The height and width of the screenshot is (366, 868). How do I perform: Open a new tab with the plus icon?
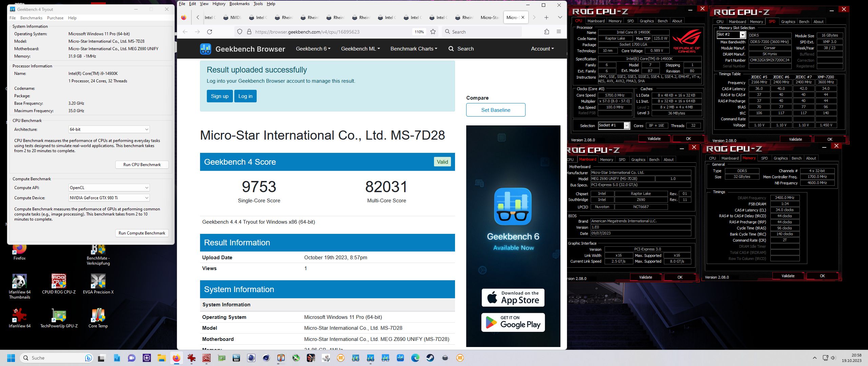pos(547,17)
